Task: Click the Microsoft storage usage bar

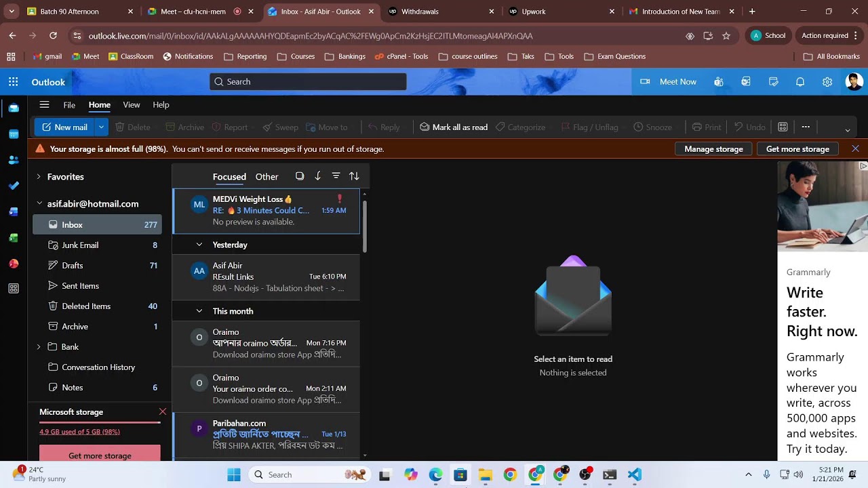Action: (x=100, y=422)
